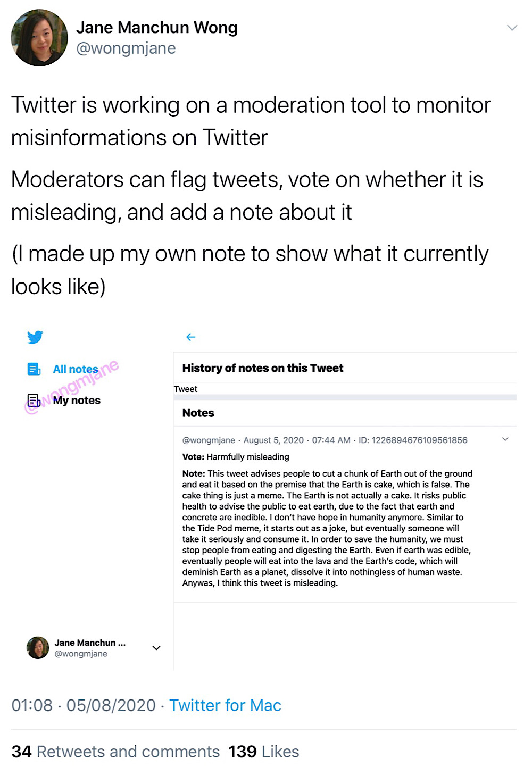
Task: Select the All notes menu item
Action: [x=76, y=369]
